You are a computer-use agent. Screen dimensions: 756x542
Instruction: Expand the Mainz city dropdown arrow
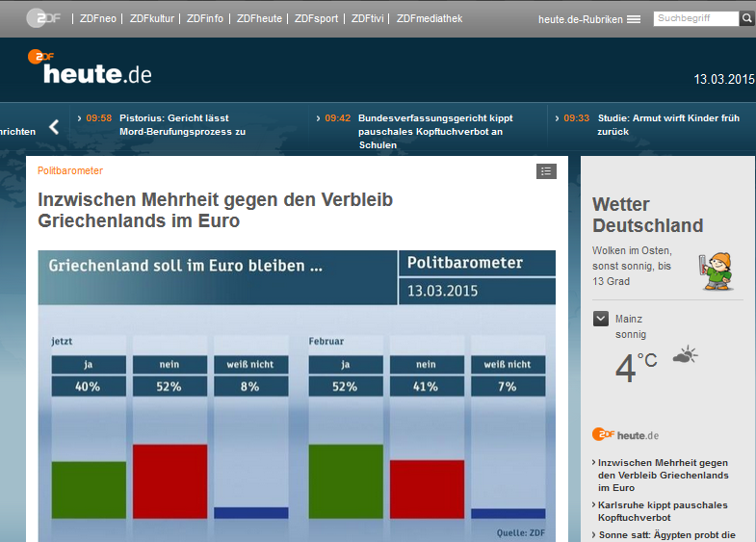pos(601,319)
